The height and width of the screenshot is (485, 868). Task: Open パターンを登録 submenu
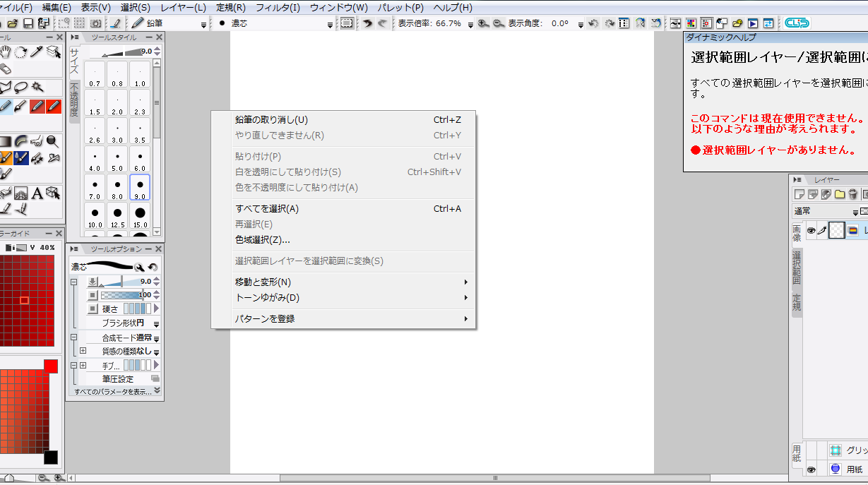coord(343,319)
